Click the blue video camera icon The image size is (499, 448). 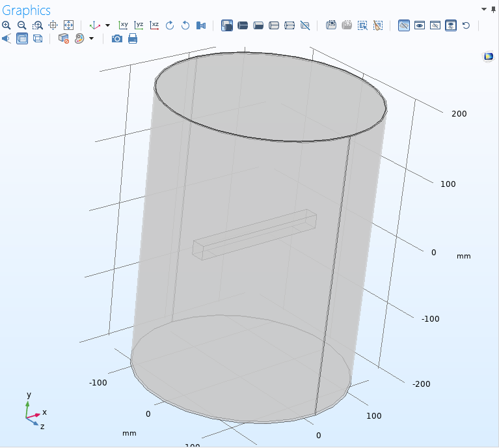pyautogui.click(x=201, y=25)
